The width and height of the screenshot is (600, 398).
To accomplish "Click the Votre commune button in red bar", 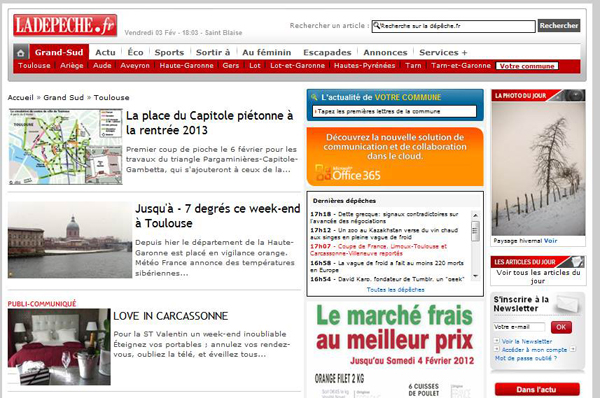I will [527, 66].
